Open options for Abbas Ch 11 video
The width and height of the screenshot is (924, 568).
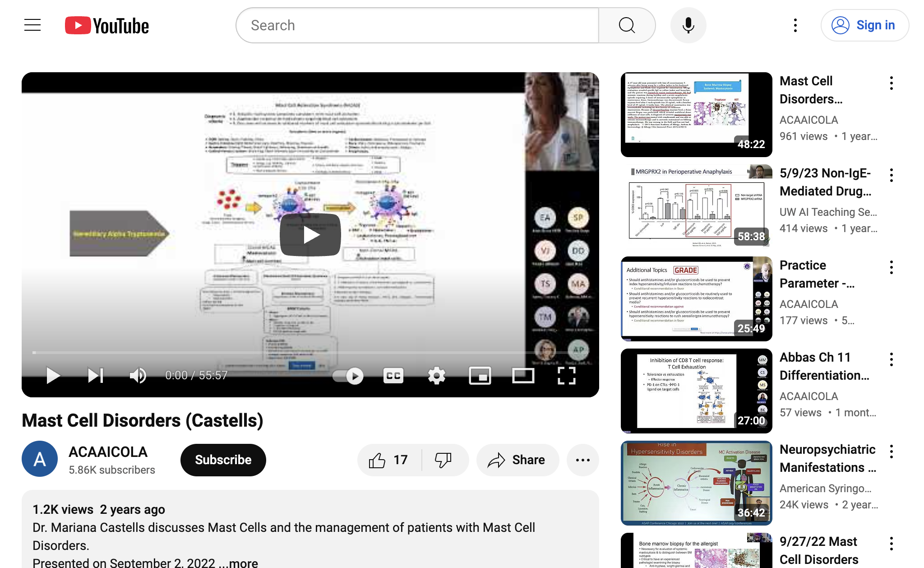[x=891, y=359]
